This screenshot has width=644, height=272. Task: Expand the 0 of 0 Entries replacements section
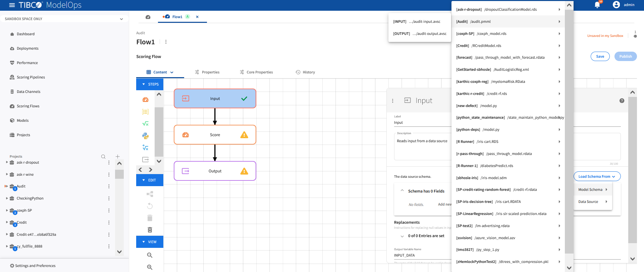pyautogui.click(x=402, y=236)
